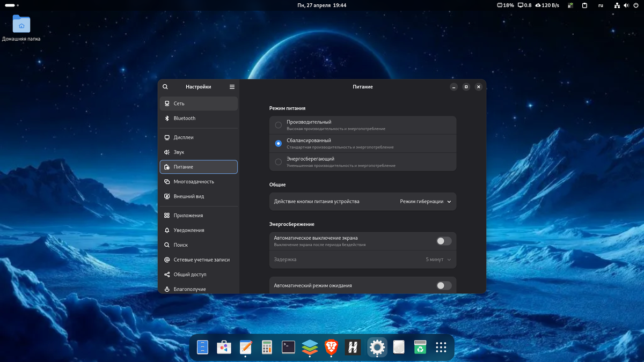Select Энергосберегающий power mode
Viewport: 644px width, 362px height.
coord(363,162)
